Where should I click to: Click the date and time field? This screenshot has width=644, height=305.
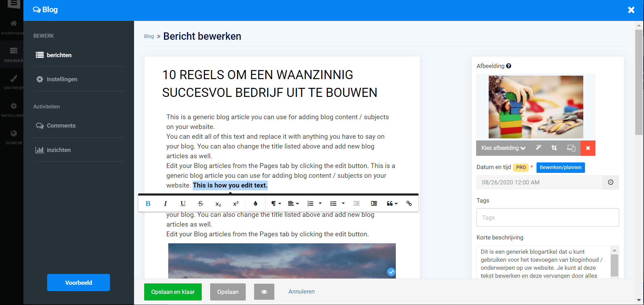click(x=540, y=182)
